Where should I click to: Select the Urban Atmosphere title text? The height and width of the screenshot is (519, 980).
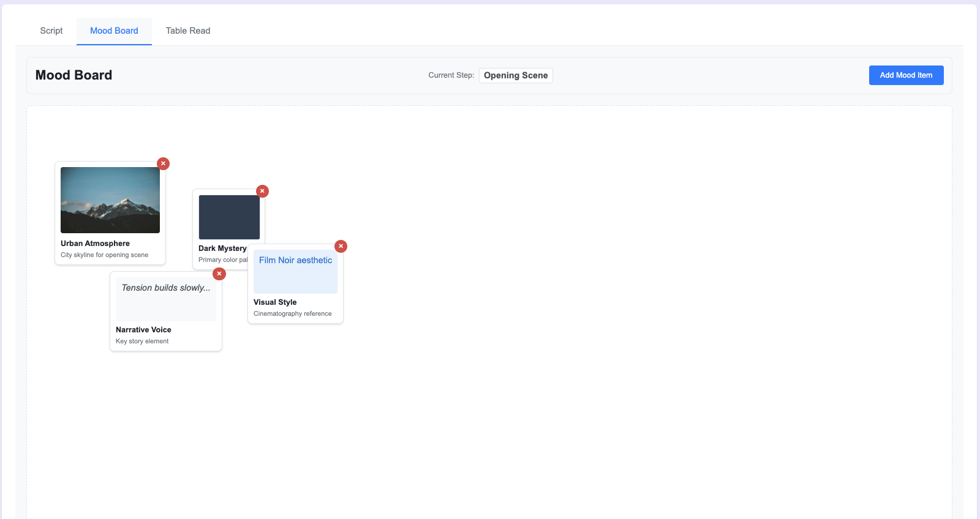[95, 244]
